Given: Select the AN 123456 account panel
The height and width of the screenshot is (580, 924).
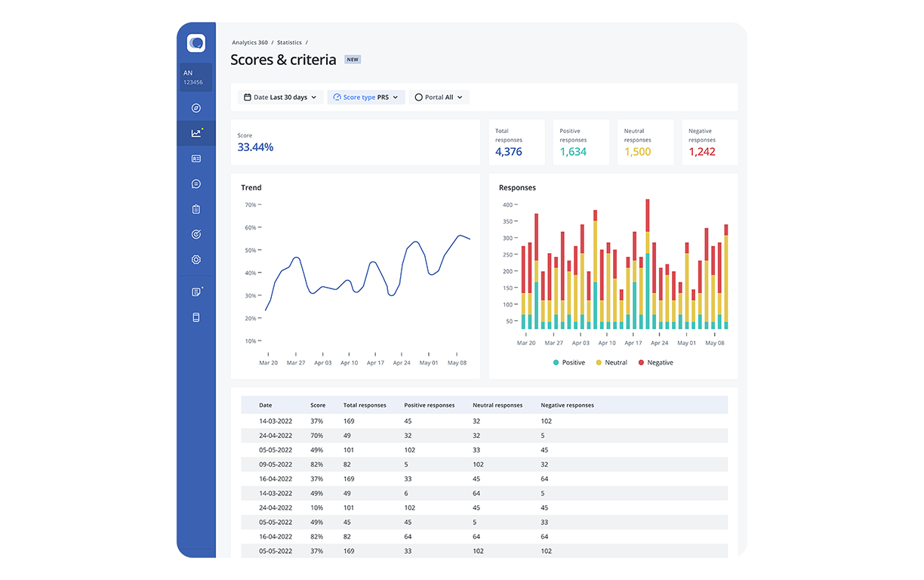Looking at the screenshot, I should (x=196, y=77).
